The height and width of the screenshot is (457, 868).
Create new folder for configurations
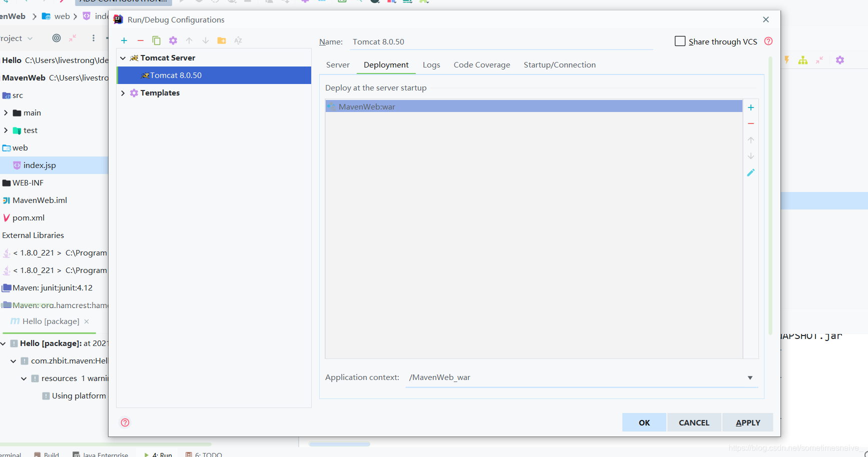click(x=222, y=40)
